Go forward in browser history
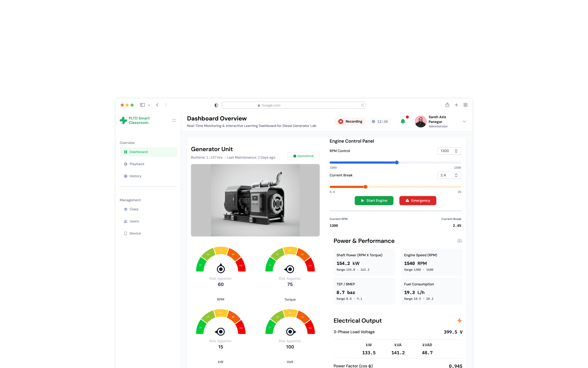588x368 pixels. pos(166,105)
